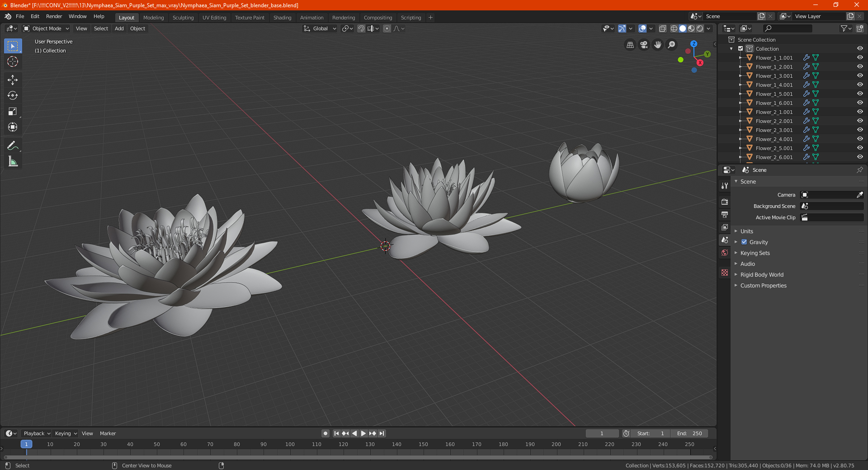The height and width of the screenshot is (470, 868).
Task: Click the Start frame field
Action: [x=651, y=433]
